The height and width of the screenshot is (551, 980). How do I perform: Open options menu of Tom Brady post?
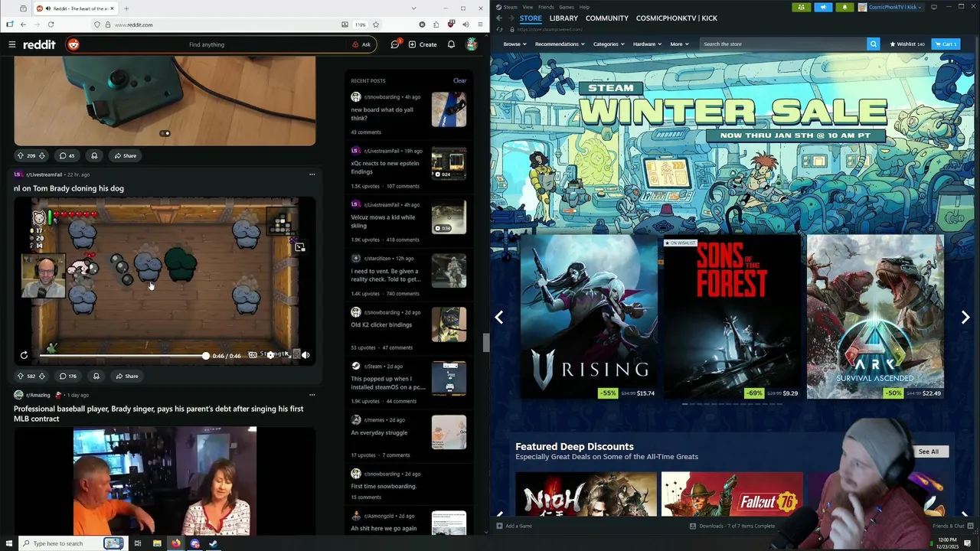(312, 174)
